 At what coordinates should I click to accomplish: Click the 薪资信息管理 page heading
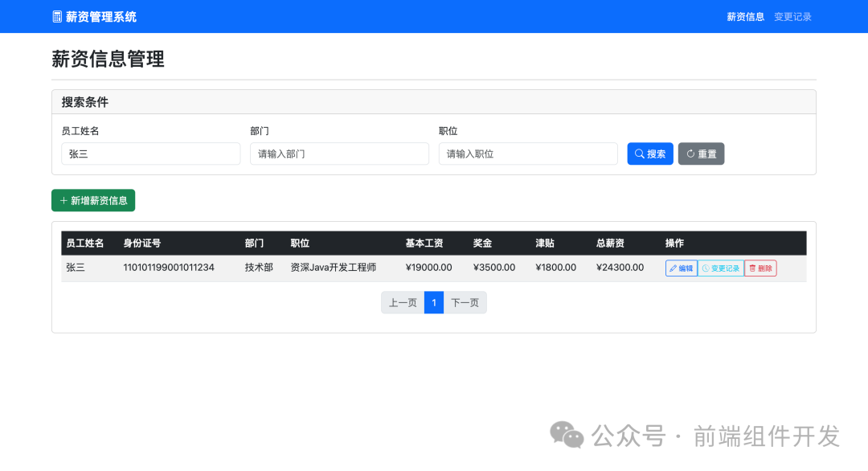(x=108, y=59)
